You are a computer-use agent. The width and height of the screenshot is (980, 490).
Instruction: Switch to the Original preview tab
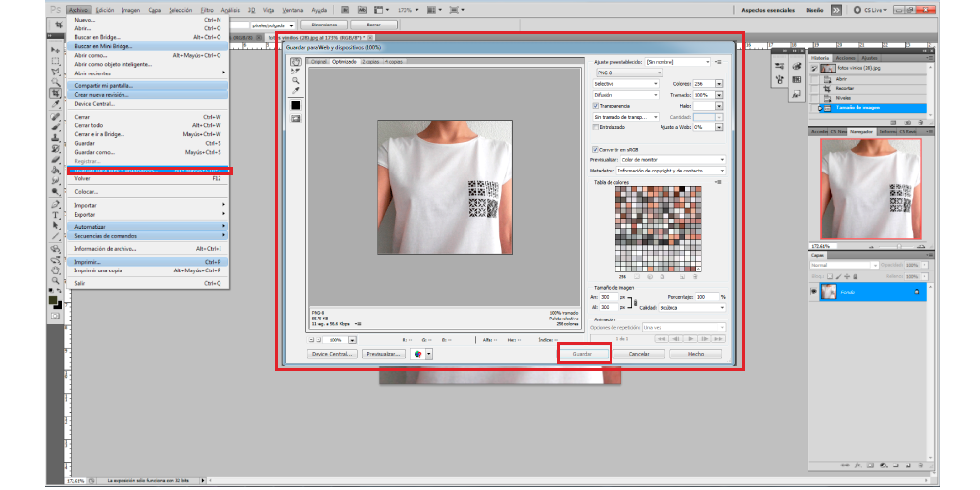click(318, 61)
